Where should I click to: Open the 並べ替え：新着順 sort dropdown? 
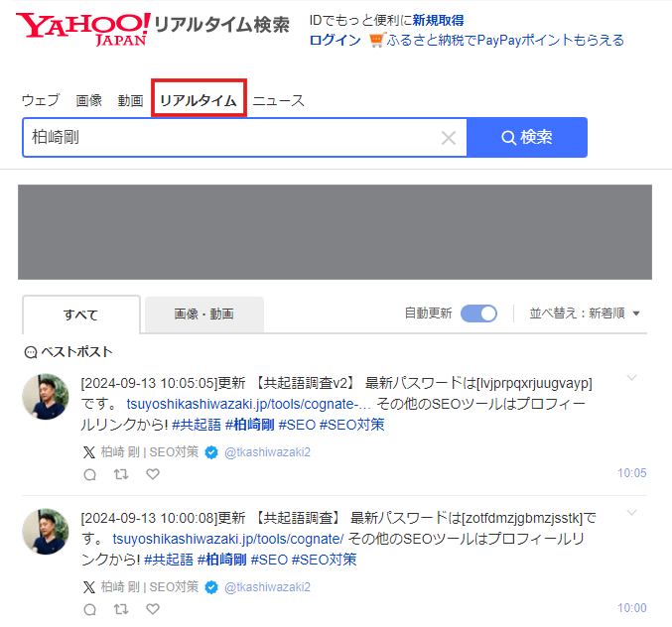584,313
